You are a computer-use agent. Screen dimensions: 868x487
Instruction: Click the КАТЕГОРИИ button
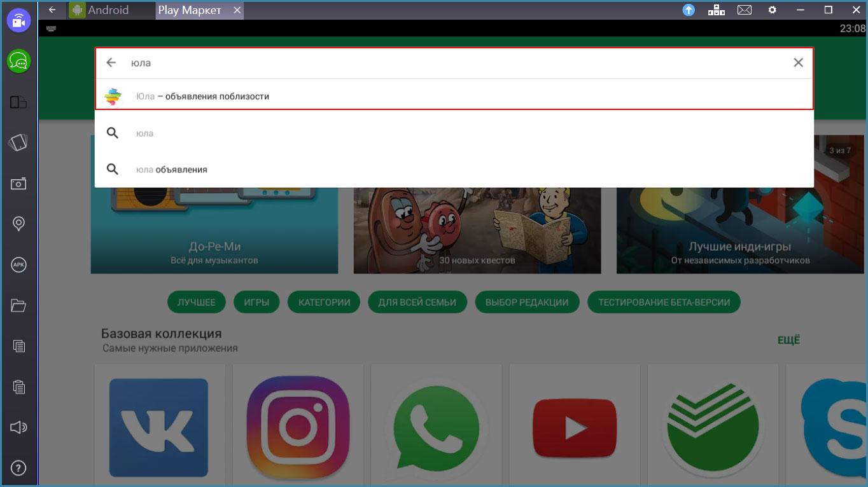(x=324, y=302)
